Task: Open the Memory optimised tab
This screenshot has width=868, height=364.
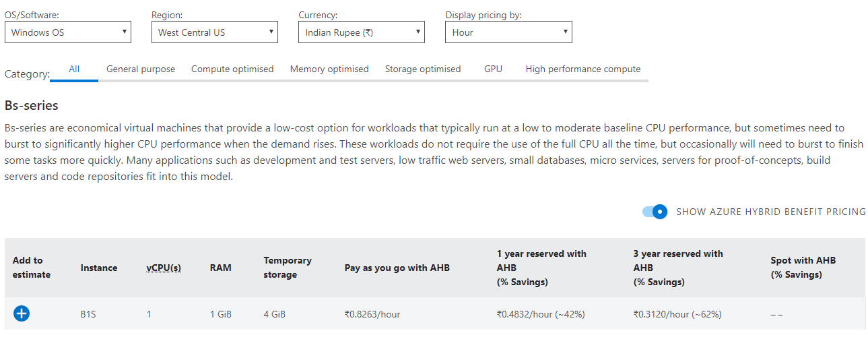Action: pos(329,69)
